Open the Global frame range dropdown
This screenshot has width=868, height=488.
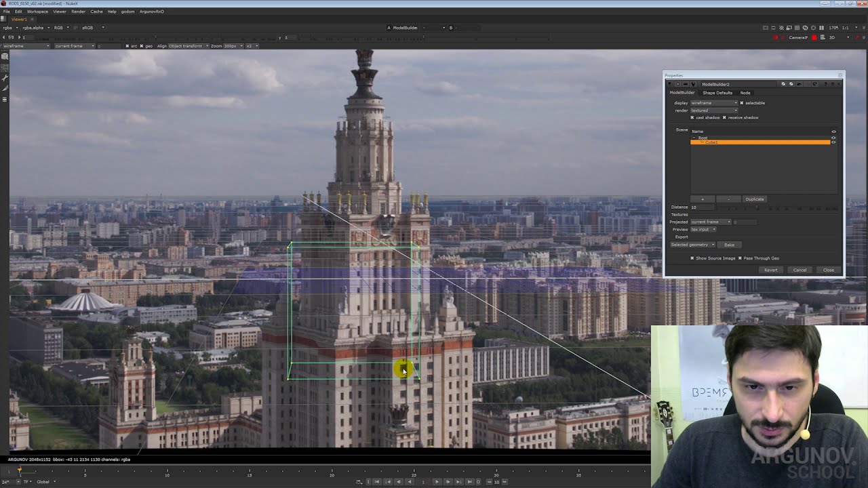pyautogui.click(x=45, y=482)
